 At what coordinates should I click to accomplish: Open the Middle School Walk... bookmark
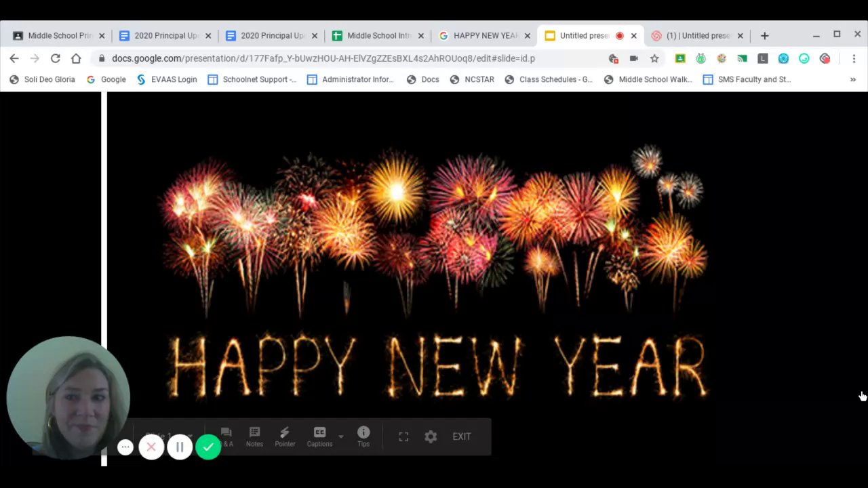tap(648, 79)
